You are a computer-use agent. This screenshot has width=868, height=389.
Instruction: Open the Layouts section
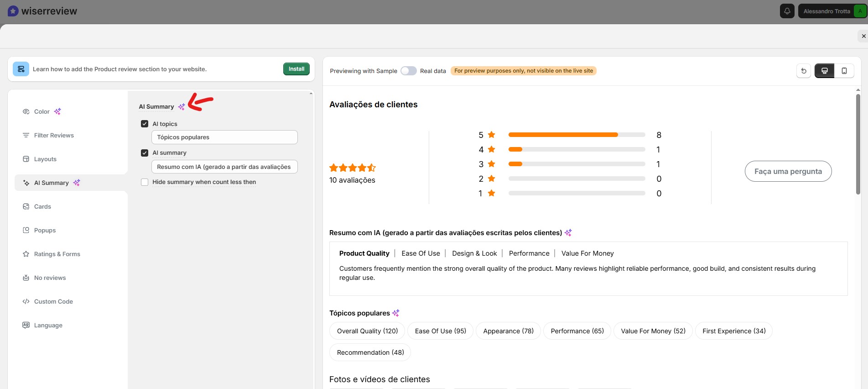pyautogui.click(x=45, y=159)
